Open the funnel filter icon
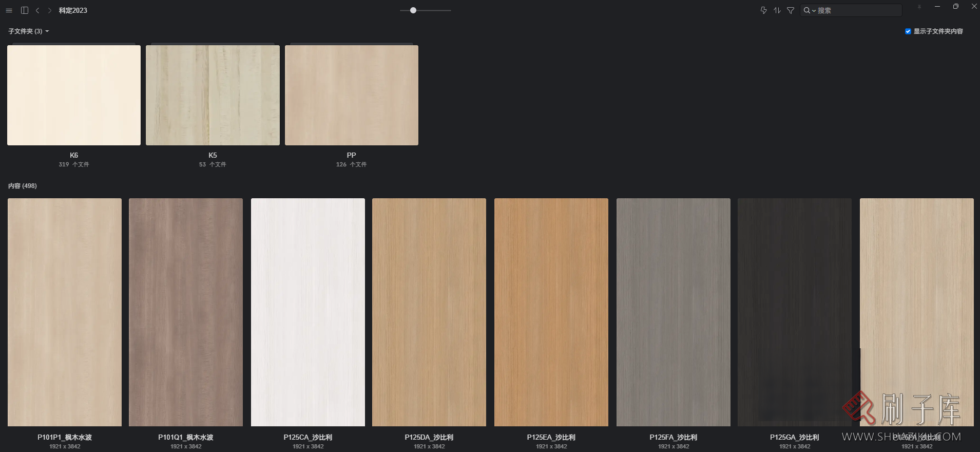This screenshot has height=452, width=980. click(791, 10)
